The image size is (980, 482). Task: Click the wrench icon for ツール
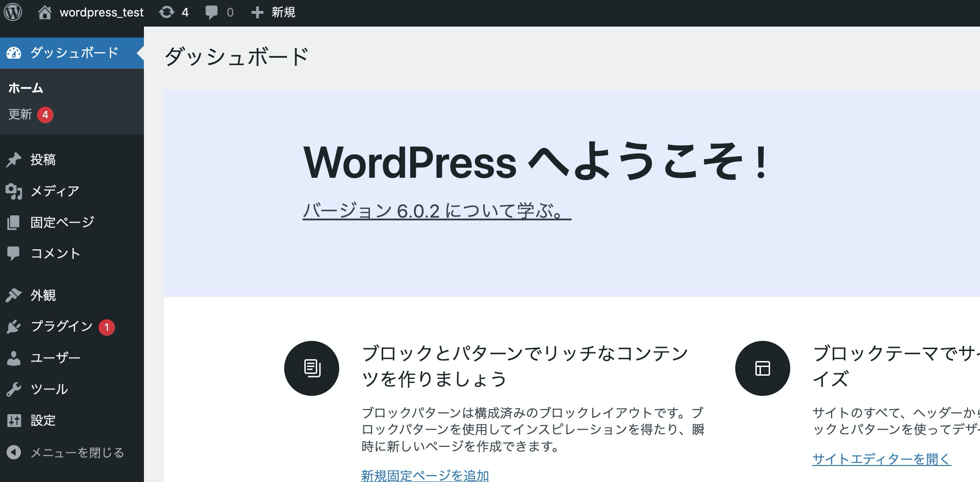pos(14,389)
